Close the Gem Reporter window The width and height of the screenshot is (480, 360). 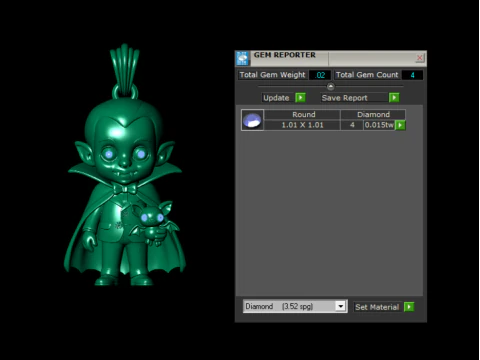point(420,58)
